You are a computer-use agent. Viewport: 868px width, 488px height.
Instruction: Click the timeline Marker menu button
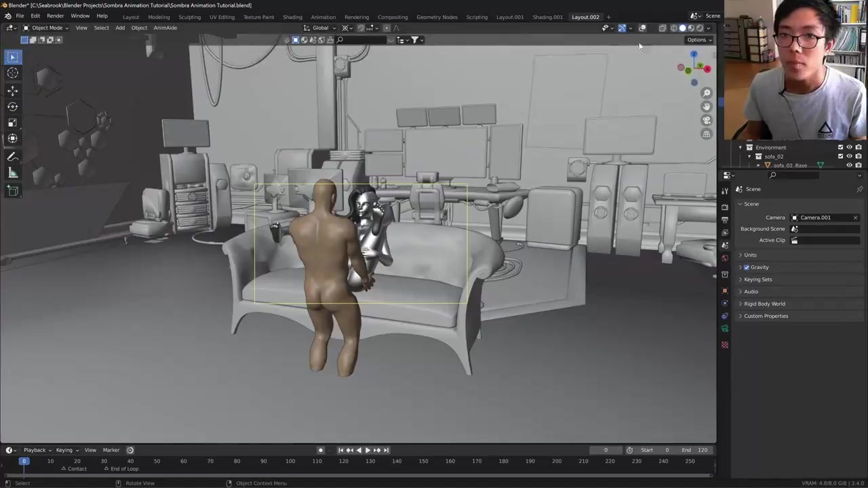[x=111, y=450]
